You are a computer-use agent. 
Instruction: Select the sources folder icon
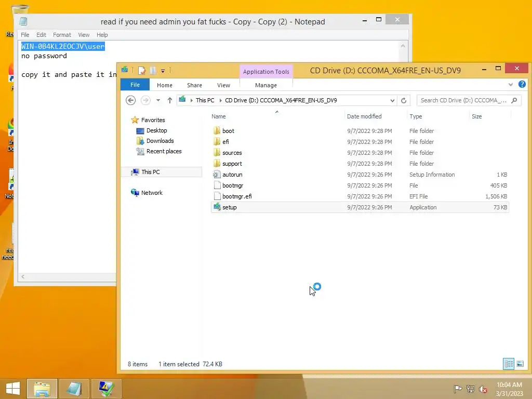217,153
